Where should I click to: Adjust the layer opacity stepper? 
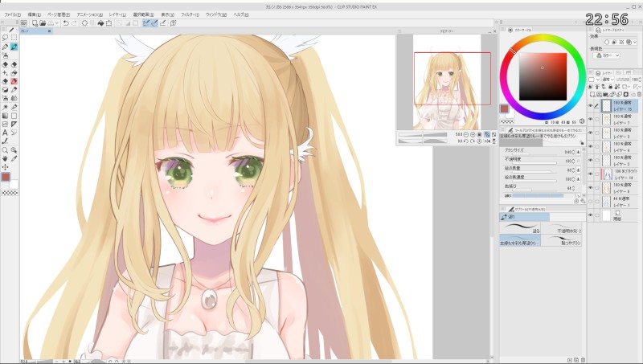coord(640,79)
